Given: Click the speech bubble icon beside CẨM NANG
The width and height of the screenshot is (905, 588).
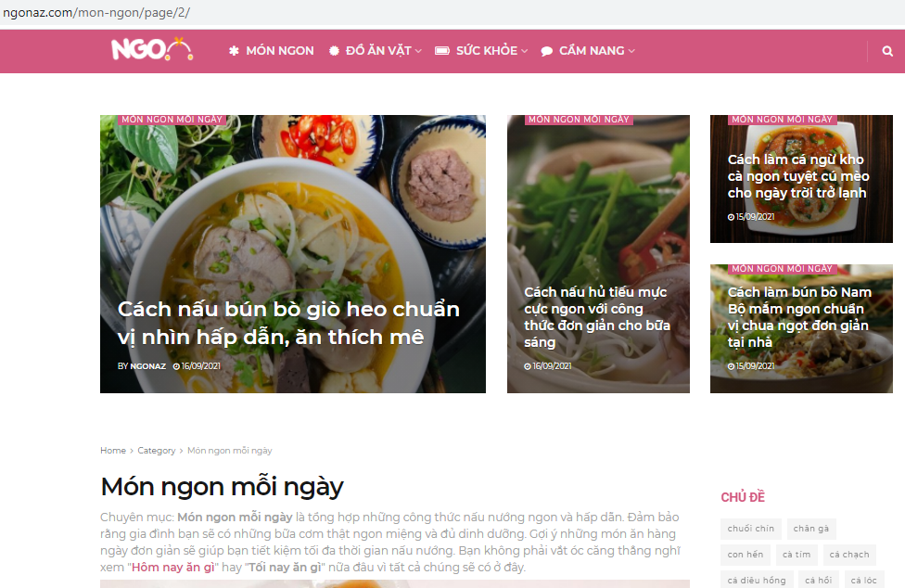Looking at the screenshot, I should click(546, 51).
